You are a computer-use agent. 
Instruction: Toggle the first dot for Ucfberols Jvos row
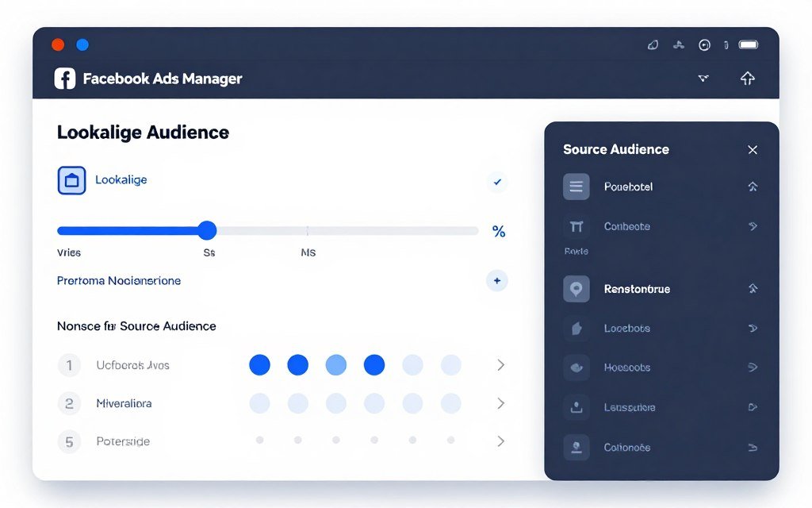(x=259, y=364)
